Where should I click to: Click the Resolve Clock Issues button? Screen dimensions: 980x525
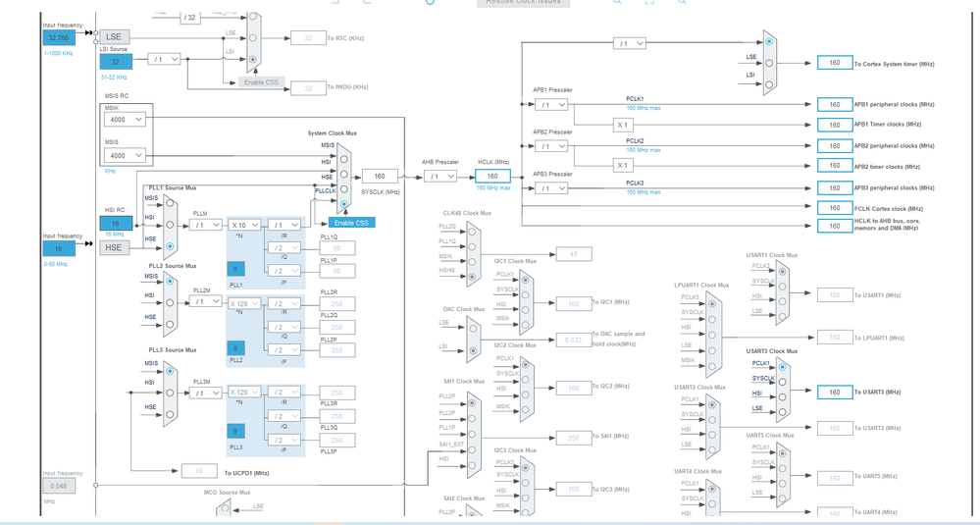(523, 3)
